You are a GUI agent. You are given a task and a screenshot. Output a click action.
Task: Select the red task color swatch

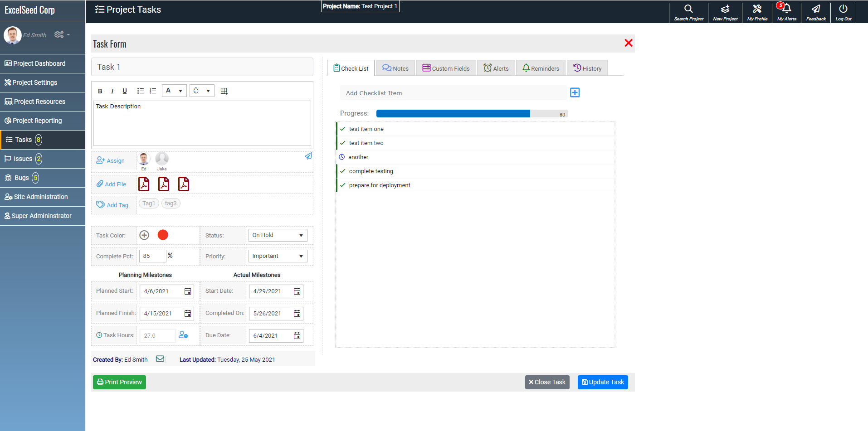point(162,235)
